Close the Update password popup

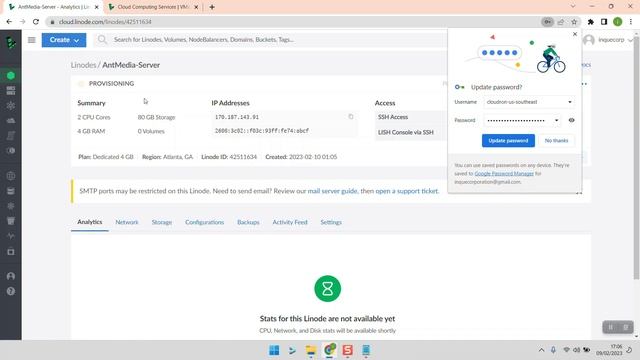point(575,34)
